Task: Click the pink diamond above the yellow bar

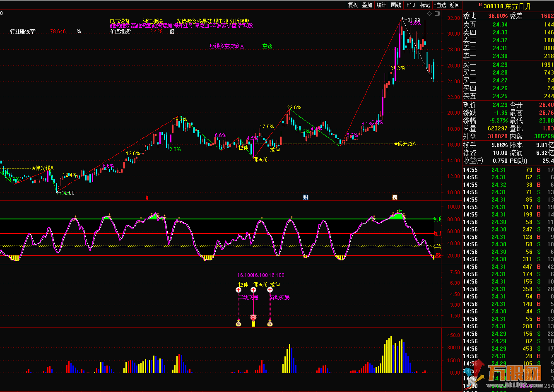Action: coord(253,317)
